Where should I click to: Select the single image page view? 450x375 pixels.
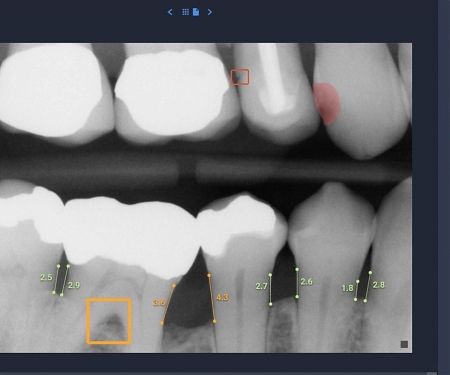(x=196, y=12)
